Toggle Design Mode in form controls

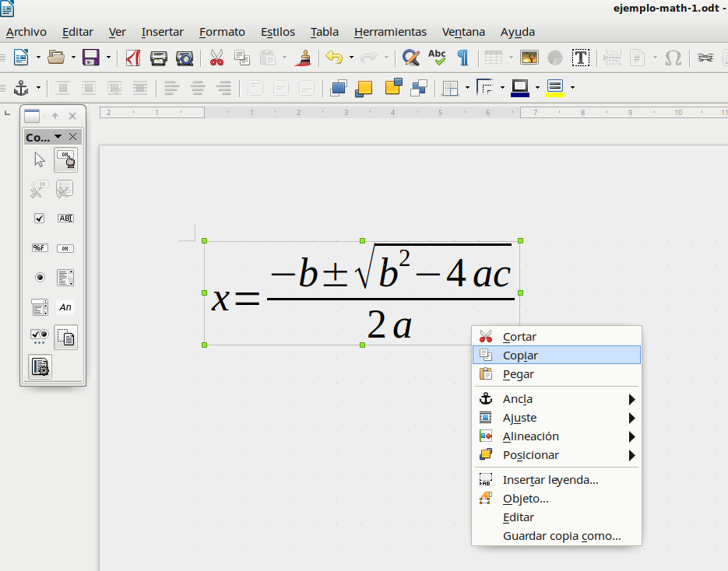point(65,336)
